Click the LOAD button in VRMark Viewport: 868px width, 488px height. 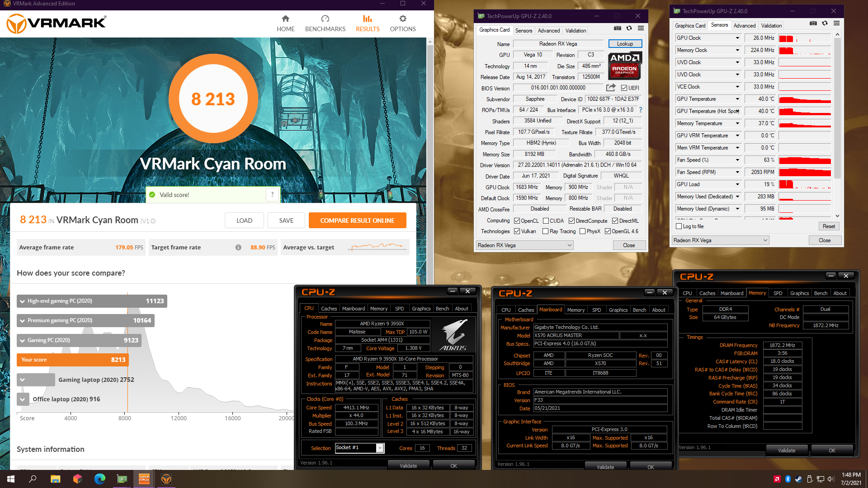(x=244, y=221)
